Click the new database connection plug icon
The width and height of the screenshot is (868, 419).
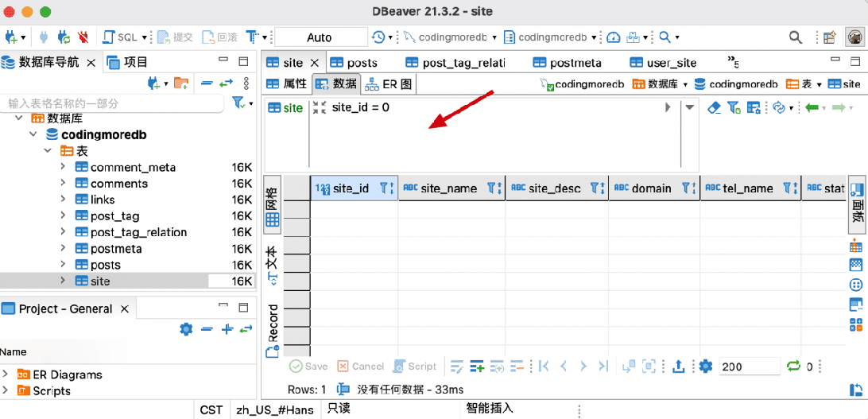click(11, 37)
